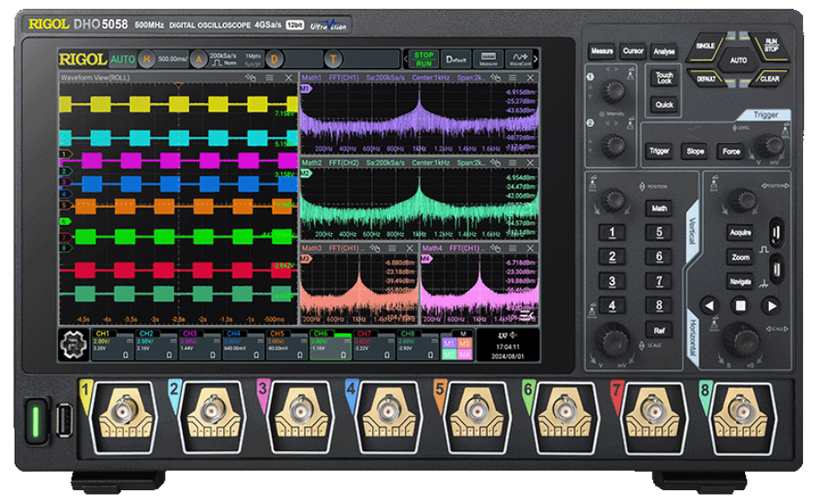Expand the toolbar with the right arrow
The height and width of the screenshot is (504, 824).
(536, 59)
